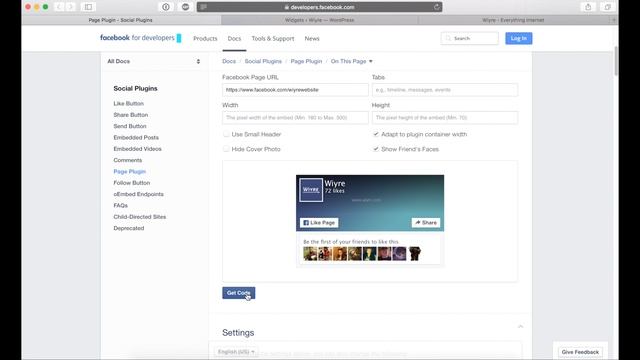Focus the Height input field

445,118
